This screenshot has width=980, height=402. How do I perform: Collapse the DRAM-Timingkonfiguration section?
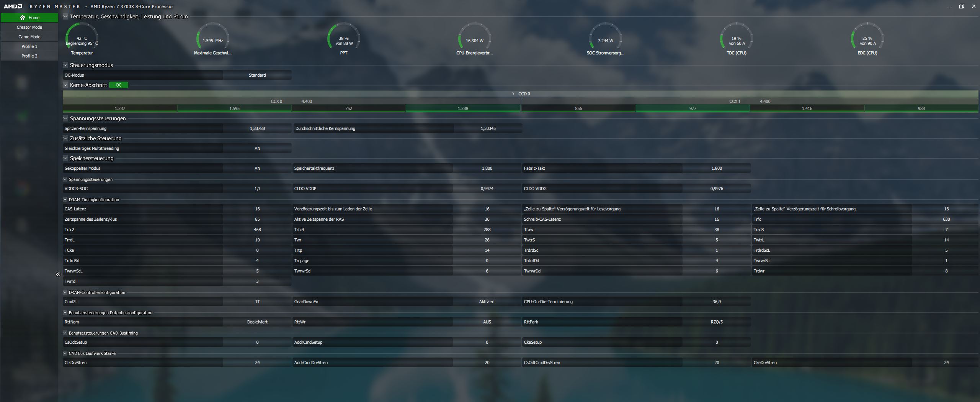tap(65, 200)
